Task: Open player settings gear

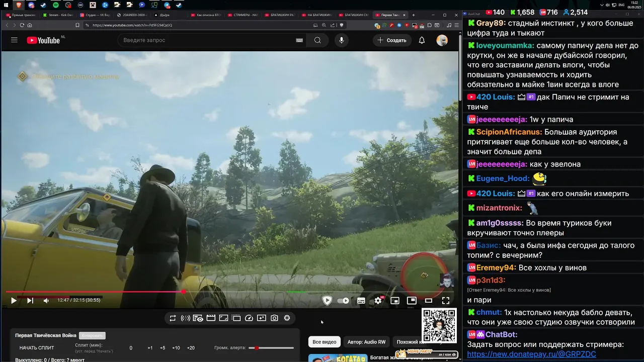Action: click(x=378, y=301)
